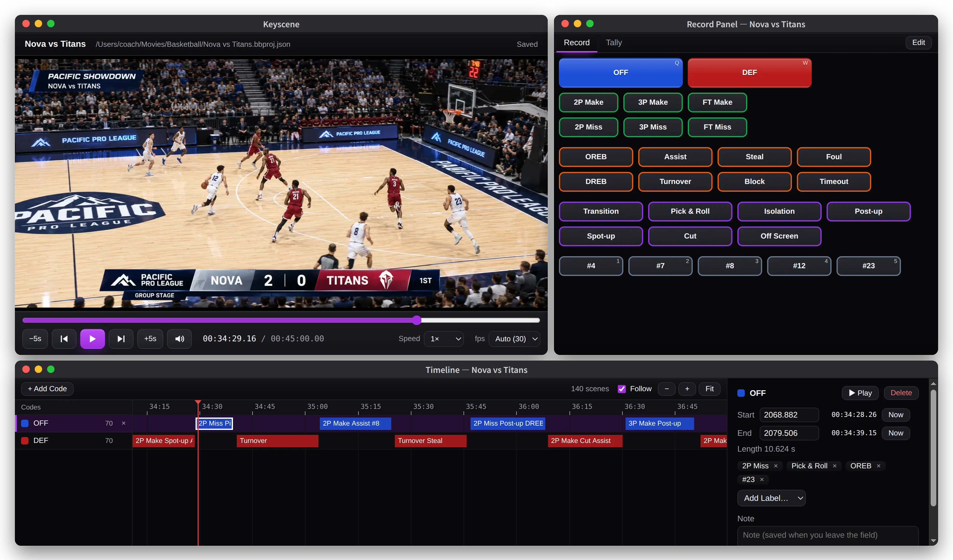This screenshot has width=953, height=560.
Task: Click the play button in the video player
Action: (x=92, y=339)
